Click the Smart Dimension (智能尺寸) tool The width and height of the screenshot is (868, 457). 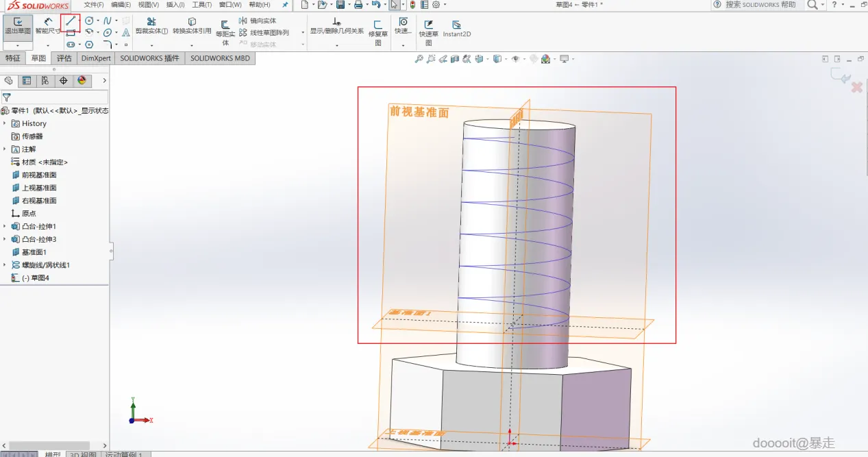pos(47,25)
